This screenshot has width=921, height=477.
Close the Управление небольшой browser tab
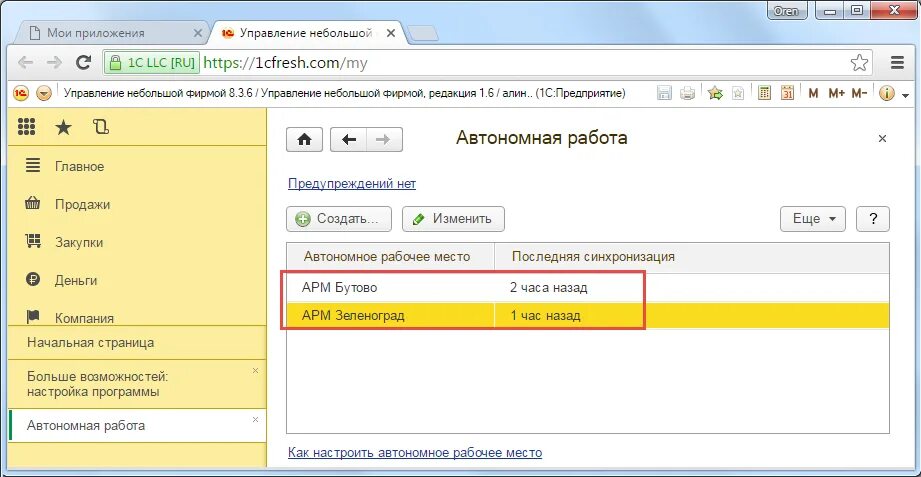(390, 33)
